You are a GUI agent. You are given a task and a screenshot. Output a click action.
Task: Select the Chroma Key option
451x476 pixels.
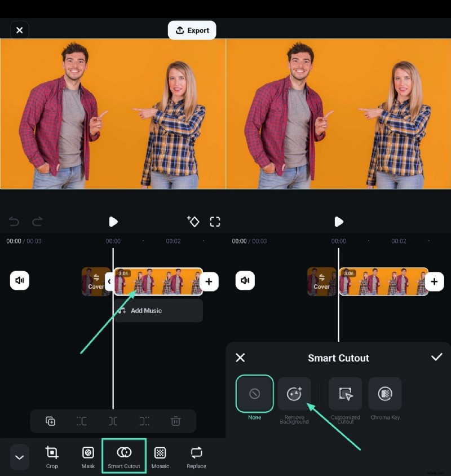click(385, 393)
